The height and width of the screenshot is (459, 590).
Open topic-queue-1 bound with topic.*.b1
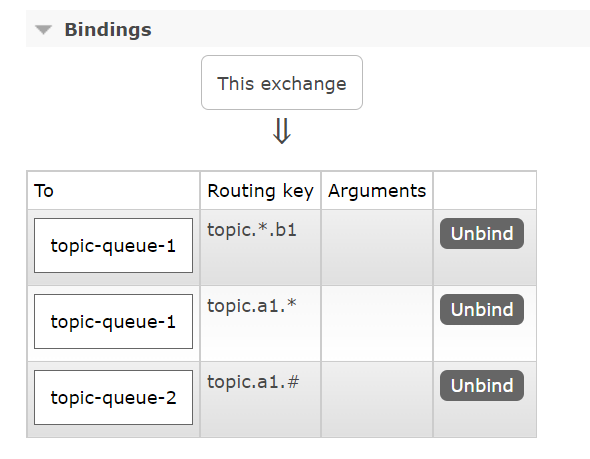tap(113, 246)
